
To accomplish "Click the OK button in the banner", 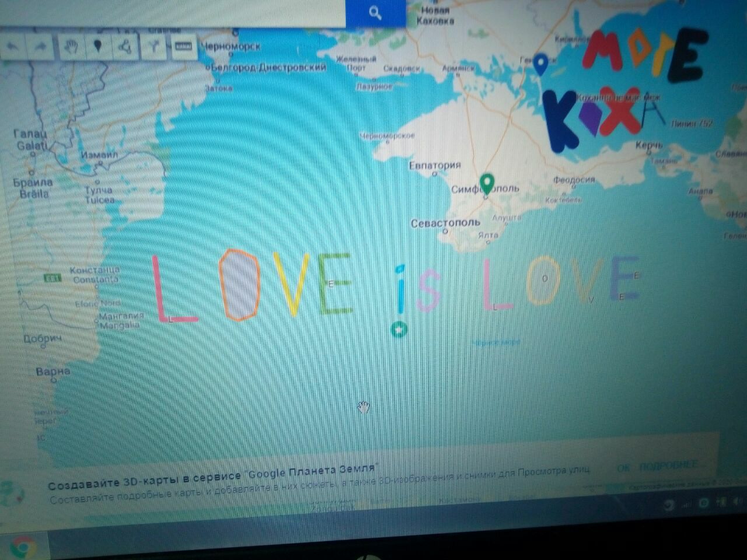I will click(x=623, y=468).
